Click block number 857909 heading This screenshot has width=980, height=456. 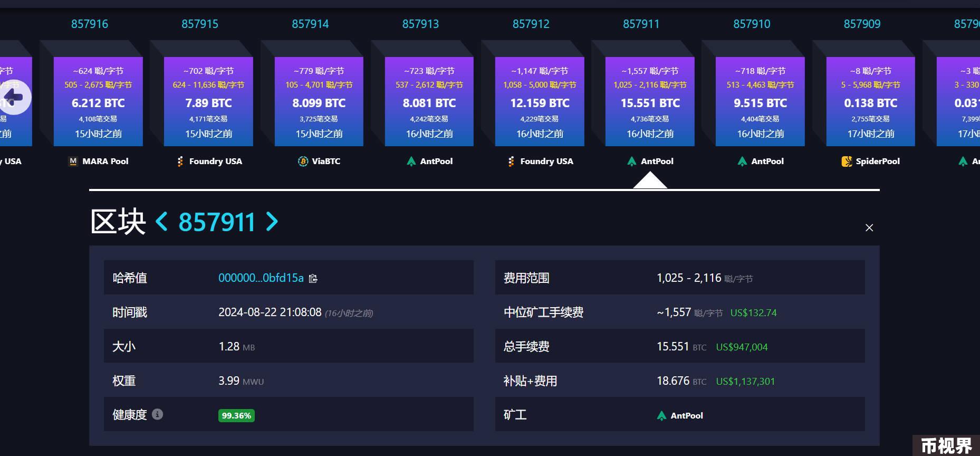tap(862, 24)
